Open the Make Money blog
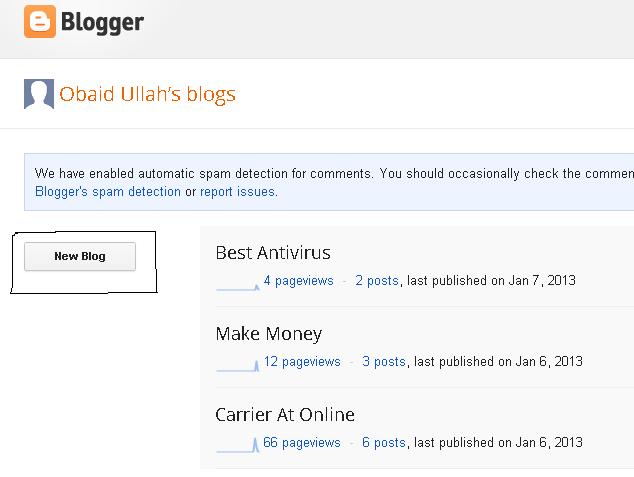 269,334
